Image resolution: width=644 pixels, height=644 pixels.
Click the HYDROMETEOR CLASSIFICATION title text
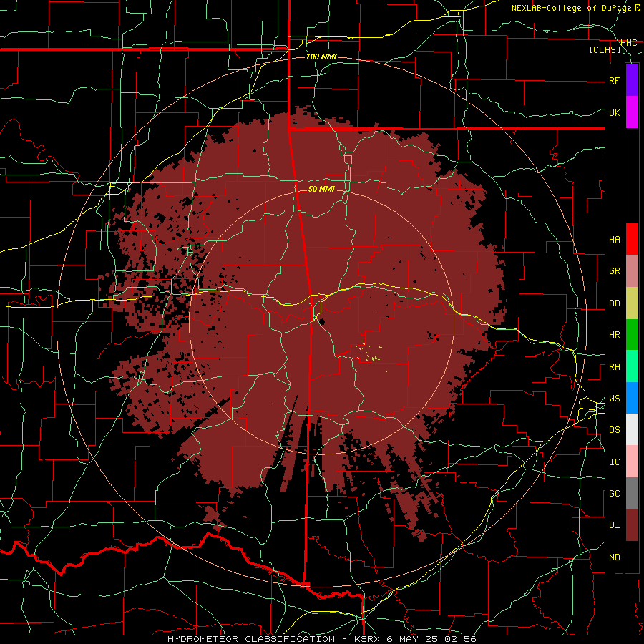click(251, 639)
